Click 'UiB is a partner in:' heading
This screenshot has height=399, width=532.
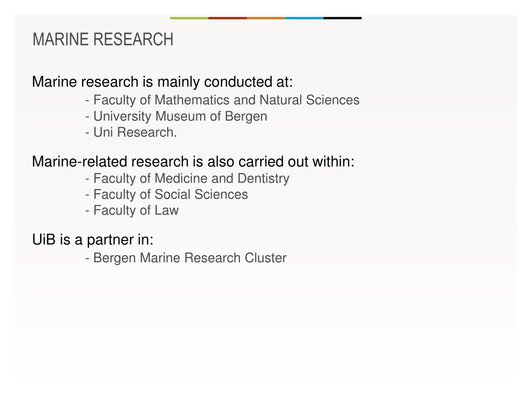(x=92, y=240)
